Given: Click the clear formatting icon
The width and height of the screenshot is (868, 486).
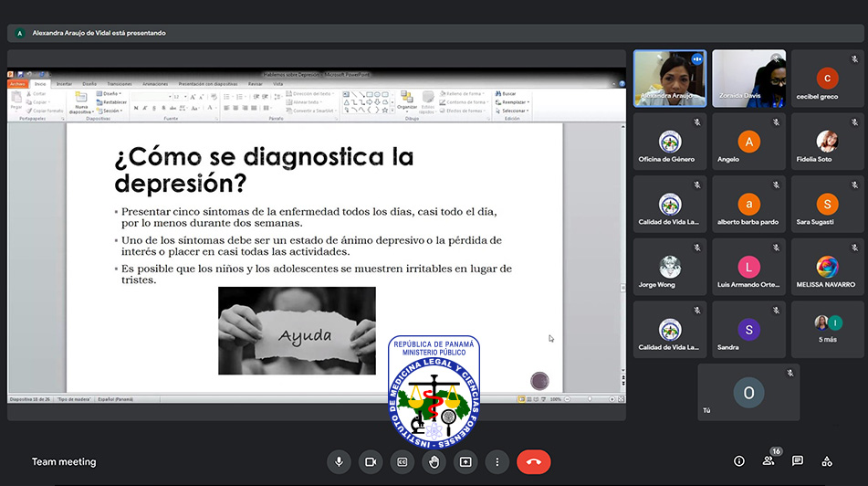Looking at the screenshot, I should pyautogui.click(x=214, y=97).
